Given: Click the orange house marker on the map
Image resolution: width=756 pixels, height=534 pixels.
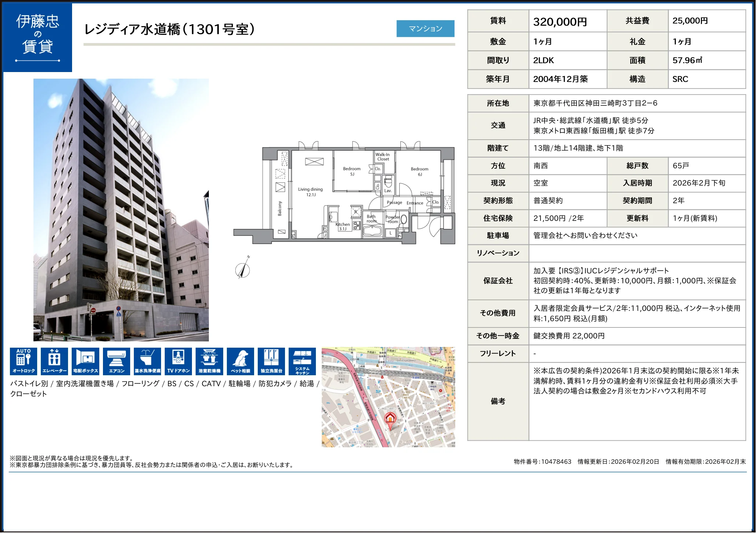Looking at the screenshot, I should point(390,419).
